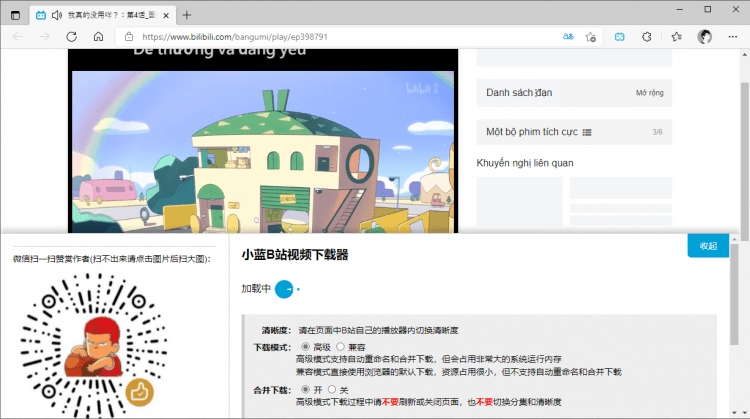Mute the tab via speaker icon

click(56, 15)
